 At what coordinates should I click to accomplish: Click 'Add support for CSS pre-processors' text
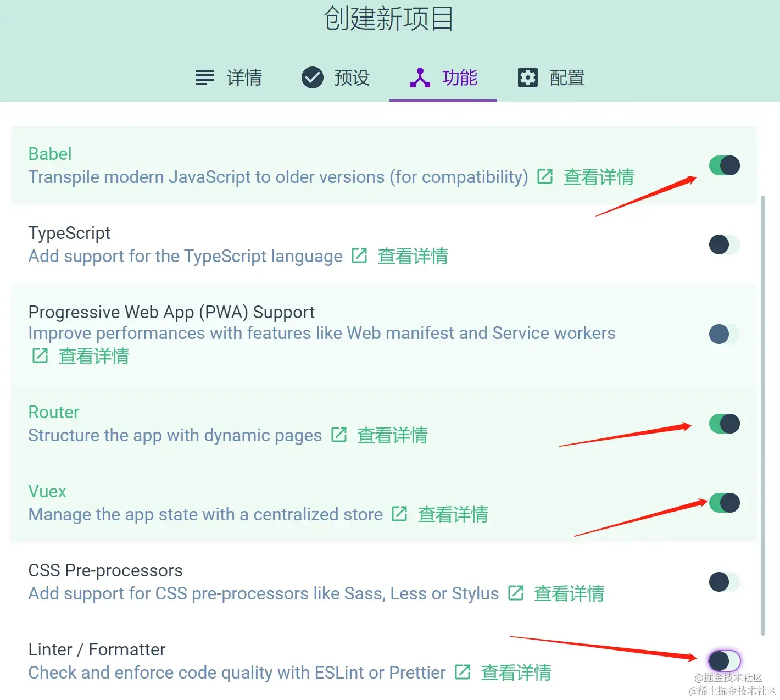click(264, 593)
